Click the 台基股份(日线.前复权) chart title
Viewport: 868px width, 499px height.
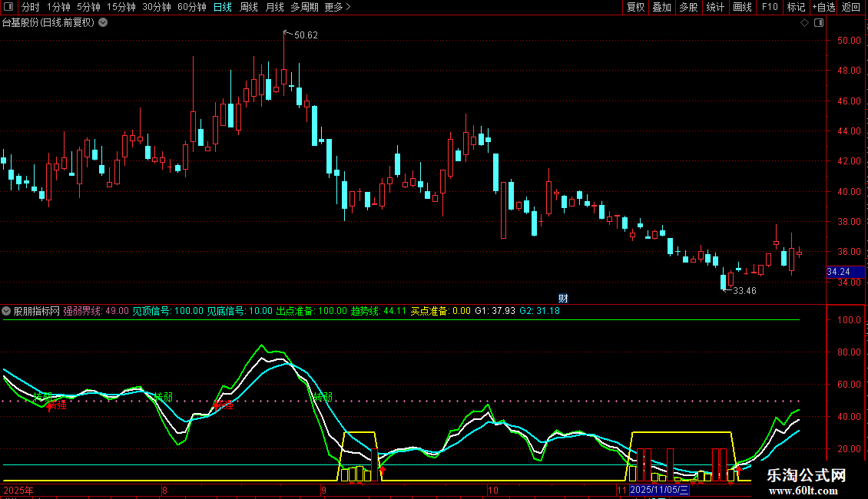coord(48,23)
